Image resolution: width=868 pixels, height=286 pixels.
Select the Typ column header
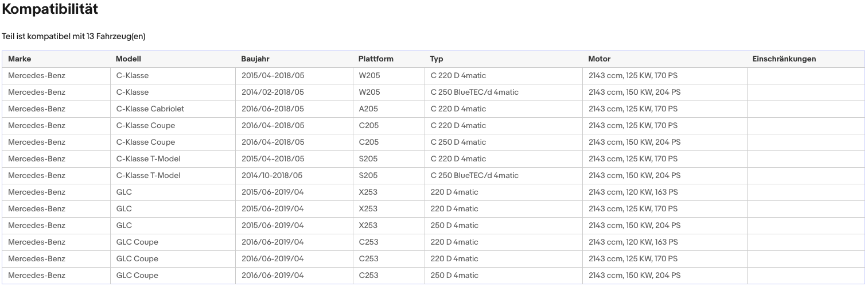[x=437, y=59]
